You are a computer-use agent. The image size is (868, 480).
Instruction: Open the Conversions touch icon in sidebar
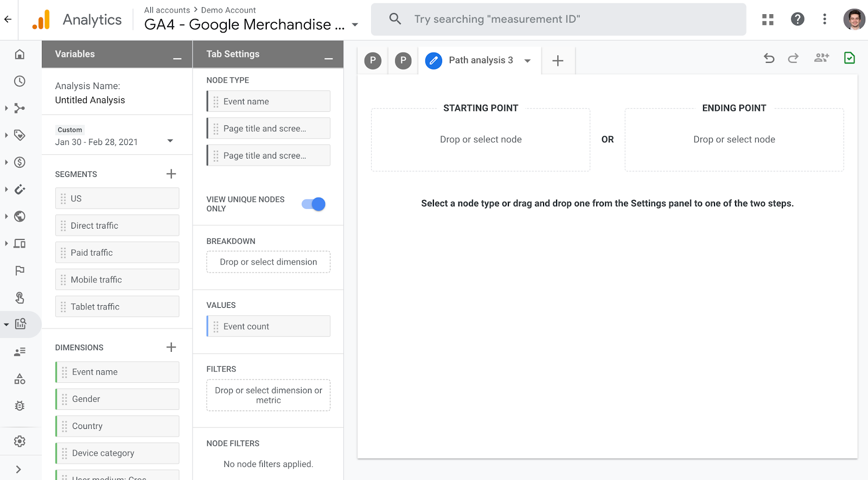pyautogui.click(x=20, y=298)
